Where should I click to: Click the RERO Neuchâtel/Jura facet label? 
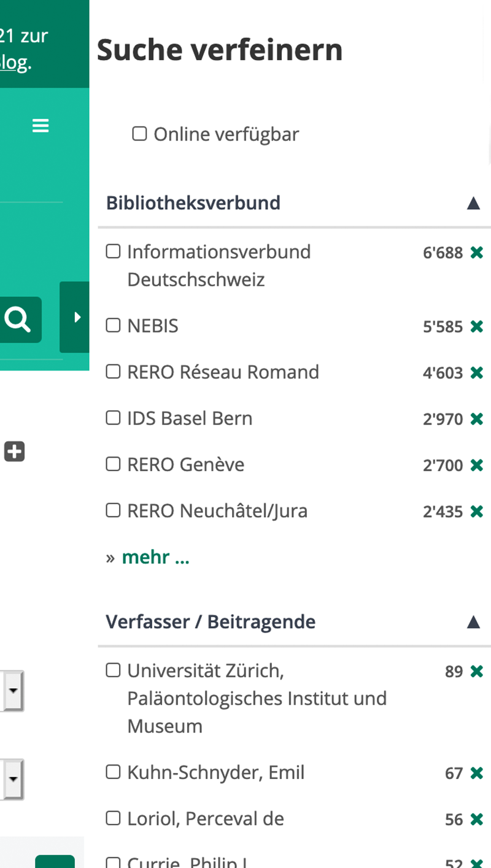tap(217, 510)
